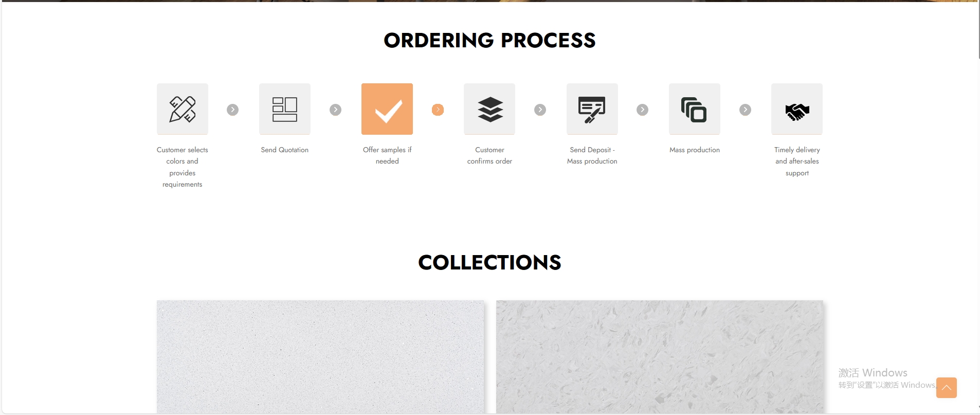Click 'Timely delivery and after-sales support' text
Image resolution: width=980 pixels, height=415 pixels.
(797, 161)
